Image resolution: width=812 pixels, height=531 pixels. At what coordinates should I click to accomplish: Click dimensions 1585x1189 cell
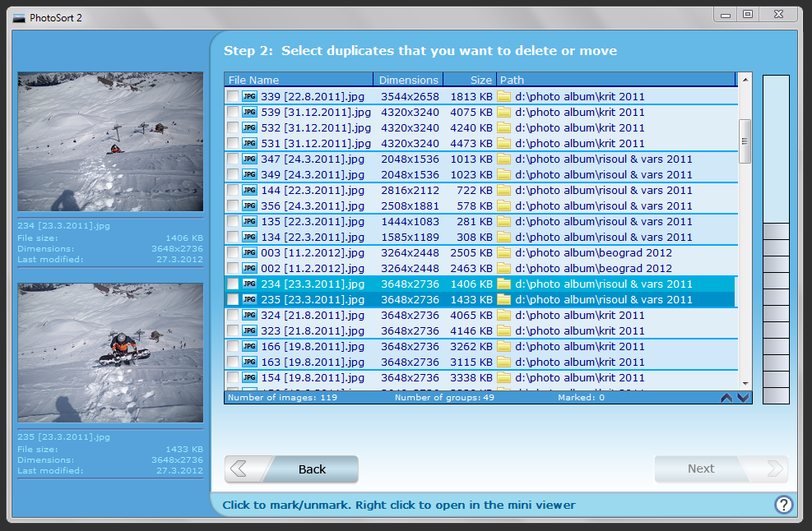pyautogui.click(x=410, y=237)
